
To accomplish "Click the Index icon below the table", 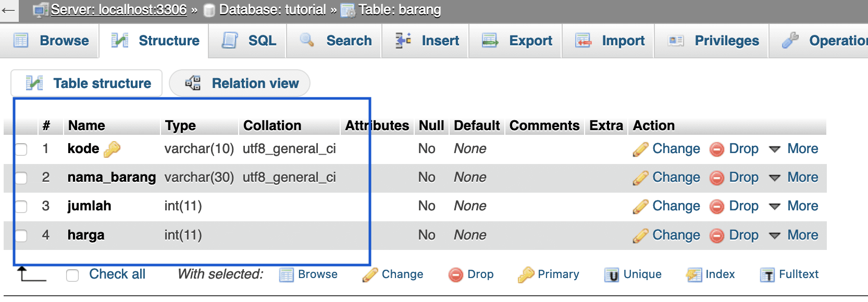I will 694,274.
